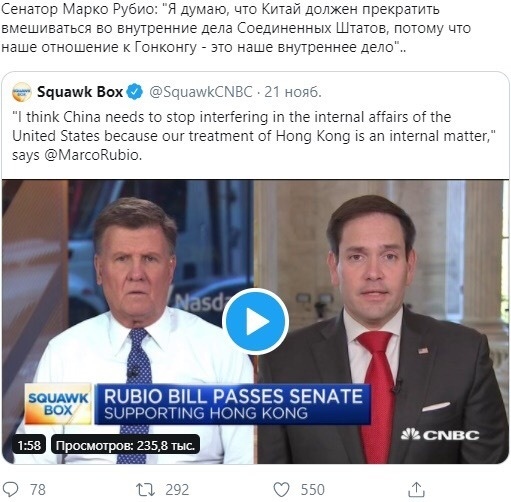Click the Rubio Bill Passes Senate headline banner
Viewport: 511px width, 502px height.
pyautogui.click(x=233, y=404)
